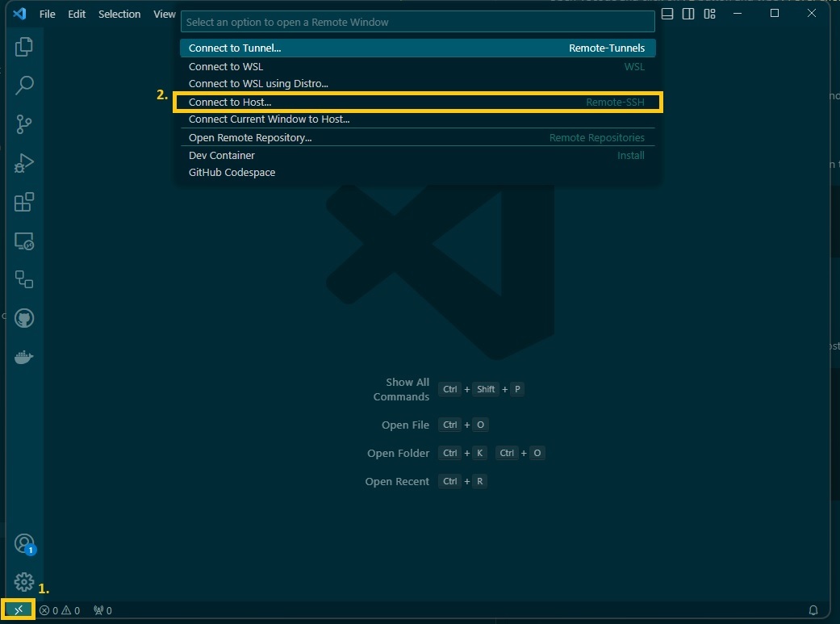The width and height of the screenshot is (840, 624).
Task: Open the Customize Layout control
Action: pyautogui.click(x=709, y=14)
